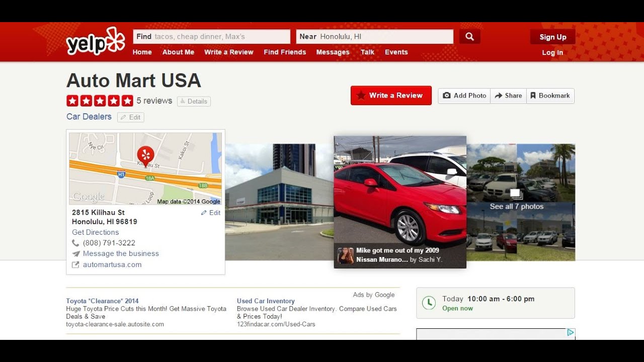Open the Home menu item
The height and width of the screenshot is (362, 644).
(x=142, y=52)
